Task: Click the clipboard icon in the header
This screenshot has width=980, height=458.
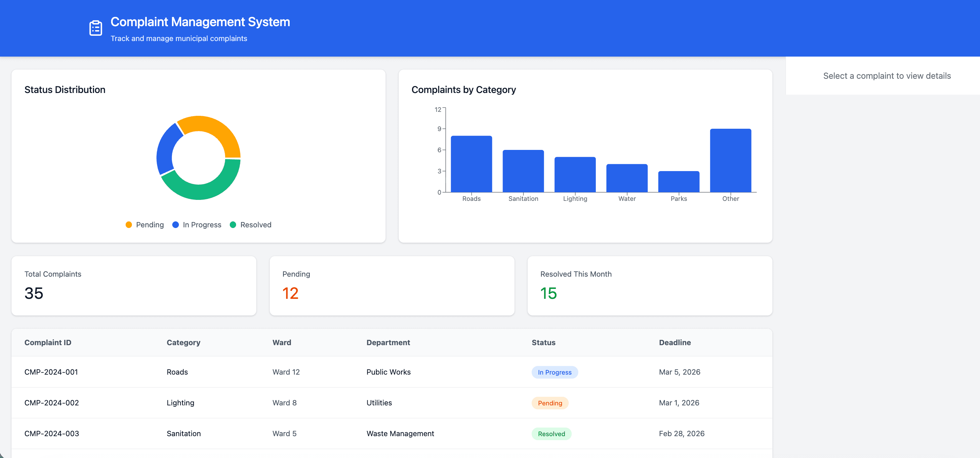Action: (95, 28)
